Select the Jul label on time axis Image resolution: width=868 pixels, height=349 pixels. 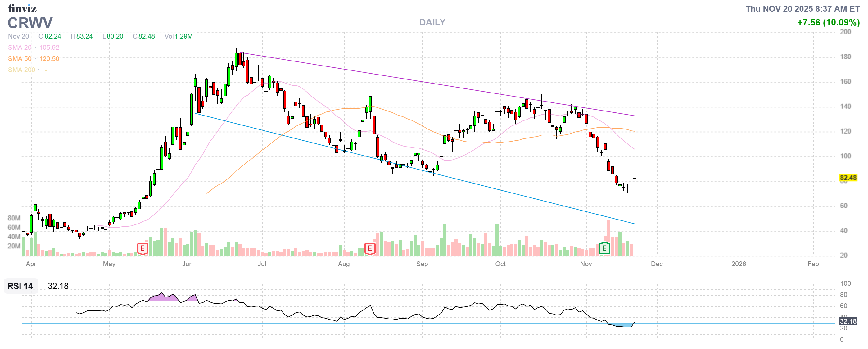[x=262, y=264]
